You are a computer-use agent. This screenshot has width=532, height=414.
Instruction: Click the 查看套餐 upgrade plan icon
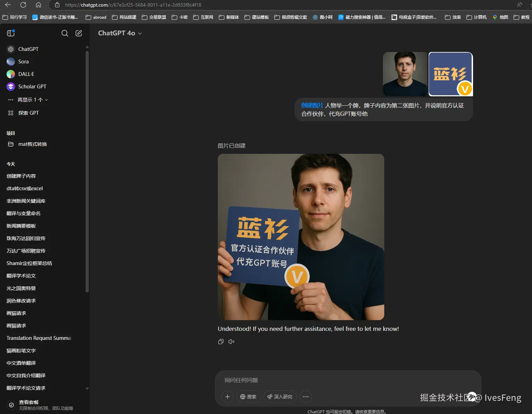(11, 405)
